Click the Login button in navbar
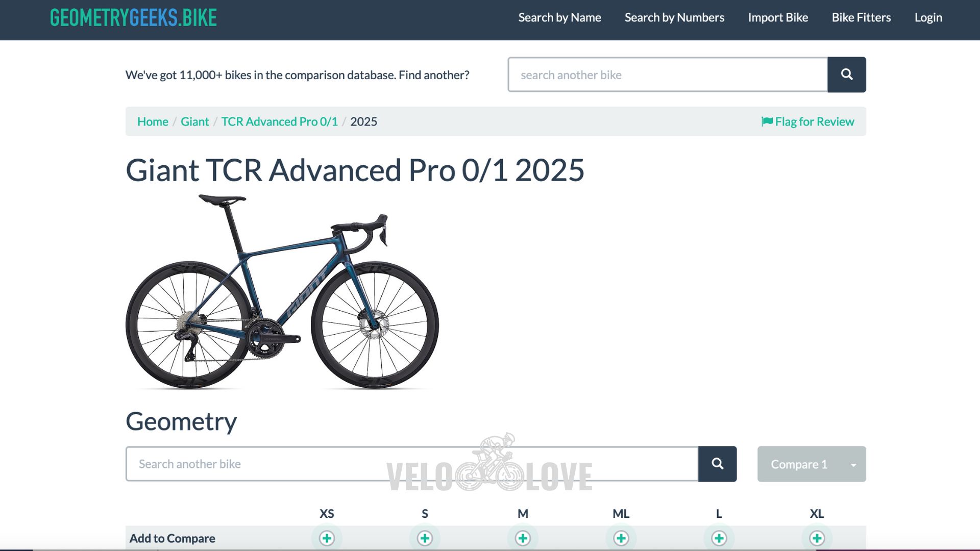The image size is (980, 551). (x=927, y=17)
